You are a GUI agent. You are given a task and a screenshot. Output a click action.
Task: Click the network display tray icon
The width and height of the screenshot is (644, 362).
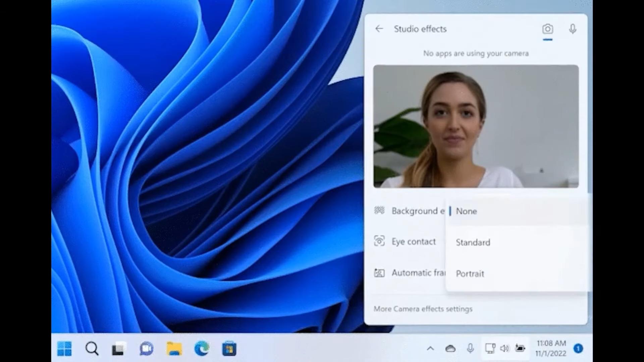490,349
